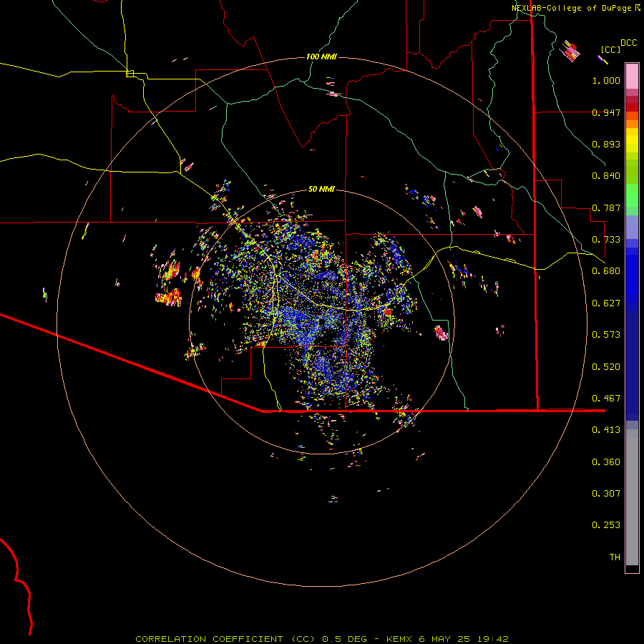Click the 0.787 color scale value
This screenshot has height=644, width=644.
[606, 208]
